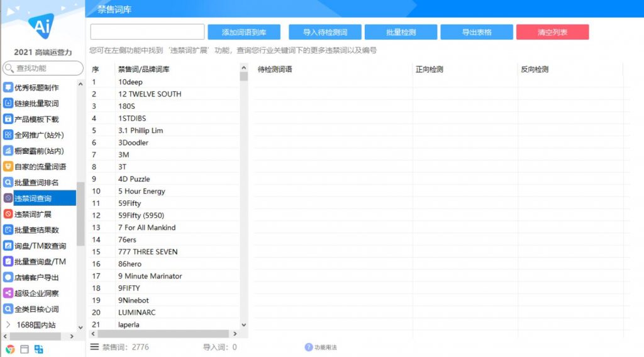This screenshot has height=357, width=644.
Task: Open 优秀标题制作 in the sidebar
Action: [x=36, y=87]
